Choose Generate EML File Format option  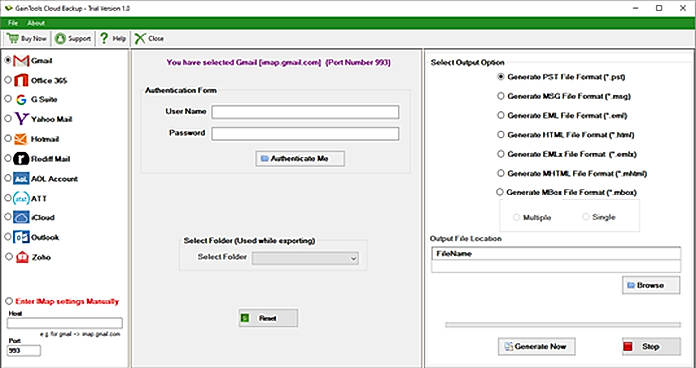click(x=501, y=115)
